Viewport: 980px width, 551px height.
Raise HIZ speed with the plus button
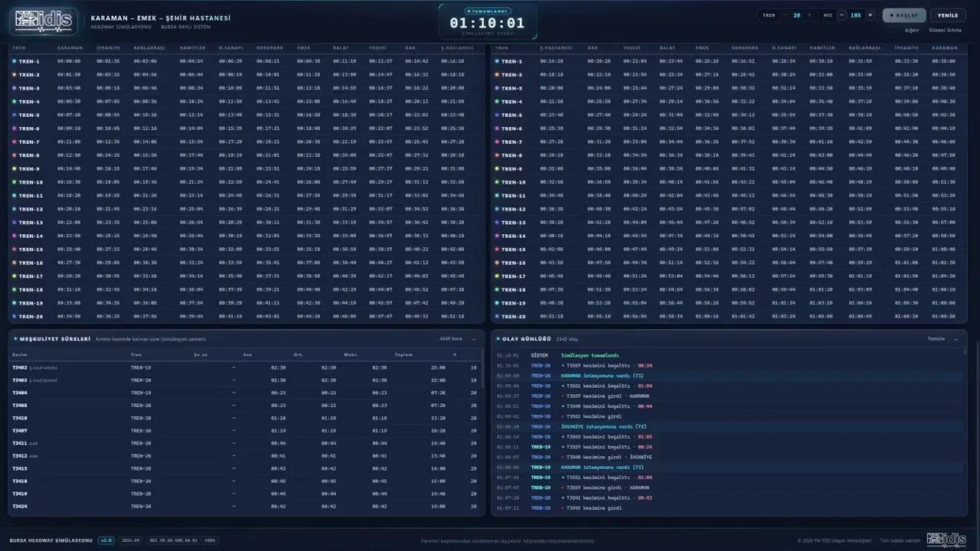pyautogui.click(x=870, y=15)
